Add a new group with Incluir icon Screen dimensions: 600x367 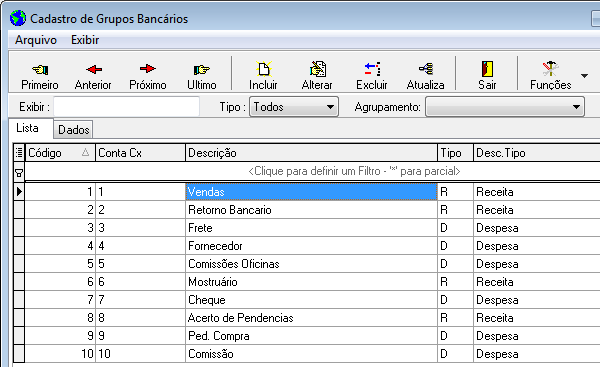[263, 69]
